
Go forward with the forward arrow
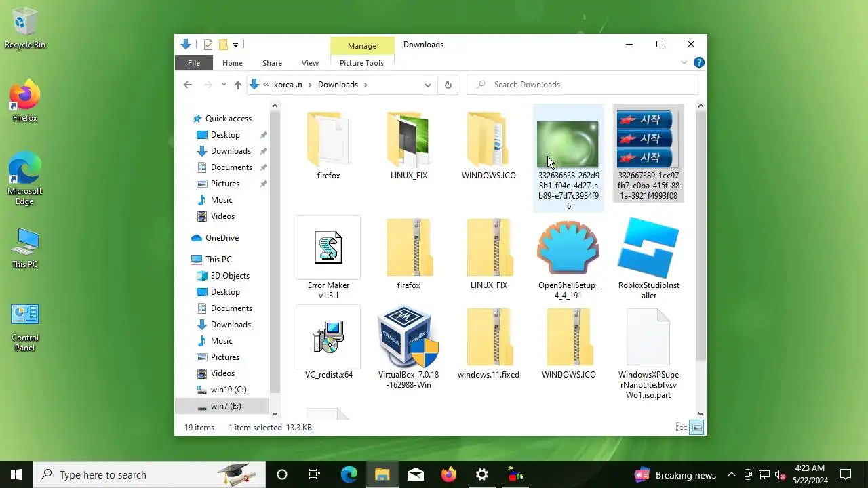pos(208,85)
